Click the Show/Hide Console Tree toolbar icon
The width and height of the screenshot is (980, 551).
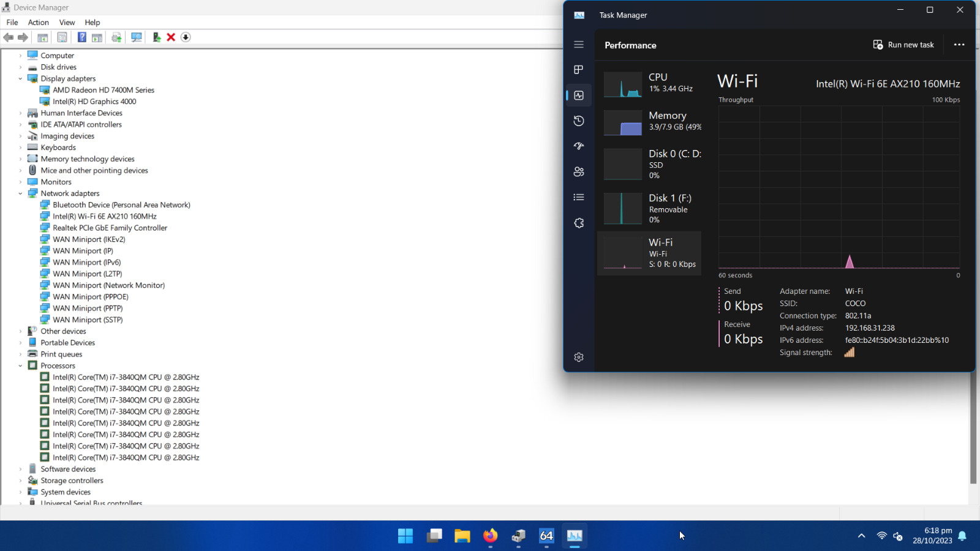[x=43, y=37]
